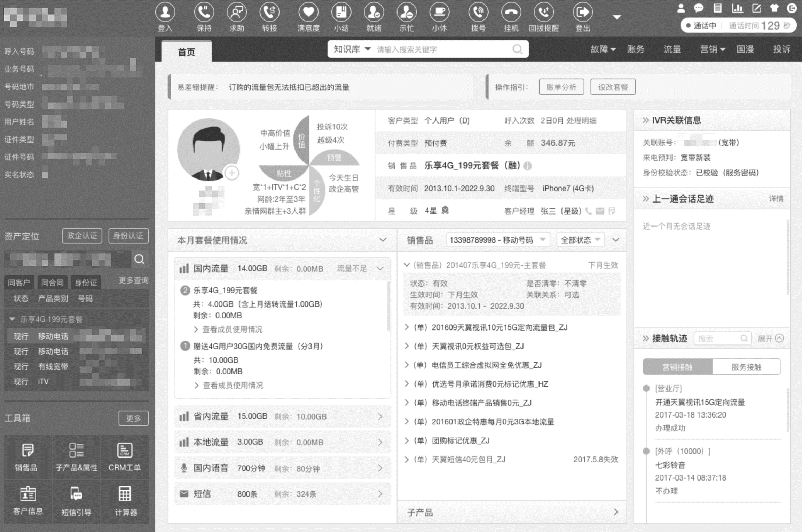Open the 知识库 search-type dropdown
This screenshot has width=802, height=532.
(352, 49)
